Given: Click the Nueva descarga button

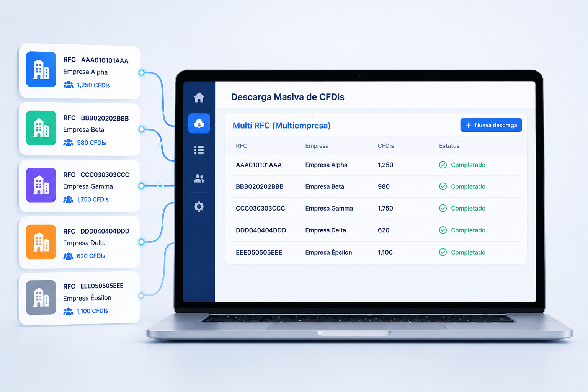Looking at the screenshot, I should tap(491, 125).
